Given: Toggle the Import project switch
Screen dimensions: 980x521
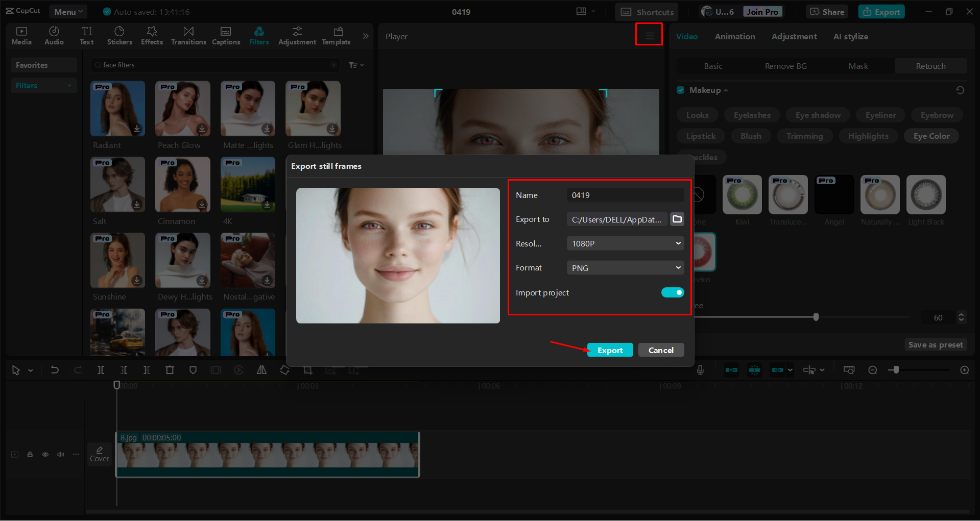Looking at the screenshot, I should 672,292.
